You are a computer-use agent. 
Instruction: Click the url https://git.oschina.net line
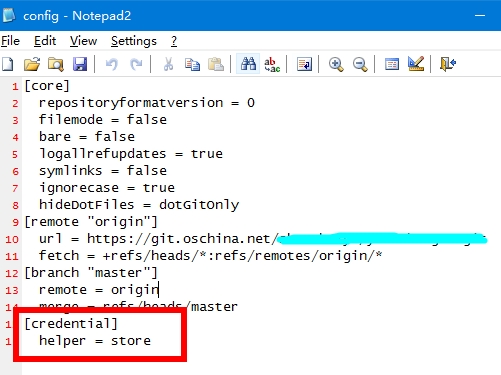click(263, 239)
